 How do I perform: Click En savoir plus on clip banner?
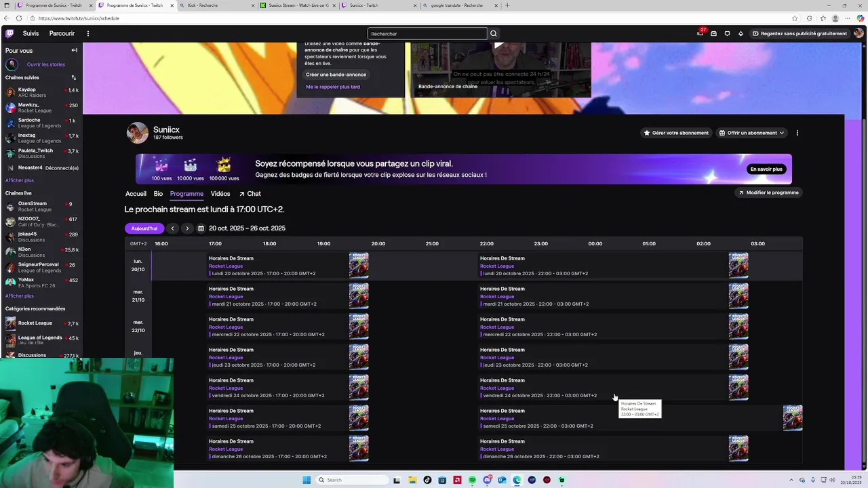tap(766, 169)
